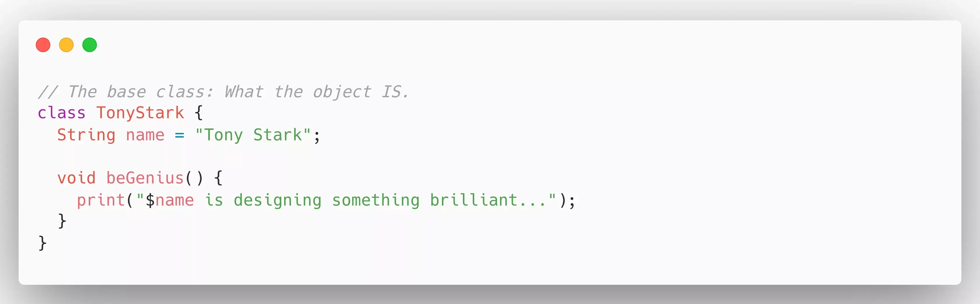Click the "Tony Stark" string literal

point(253,135)
